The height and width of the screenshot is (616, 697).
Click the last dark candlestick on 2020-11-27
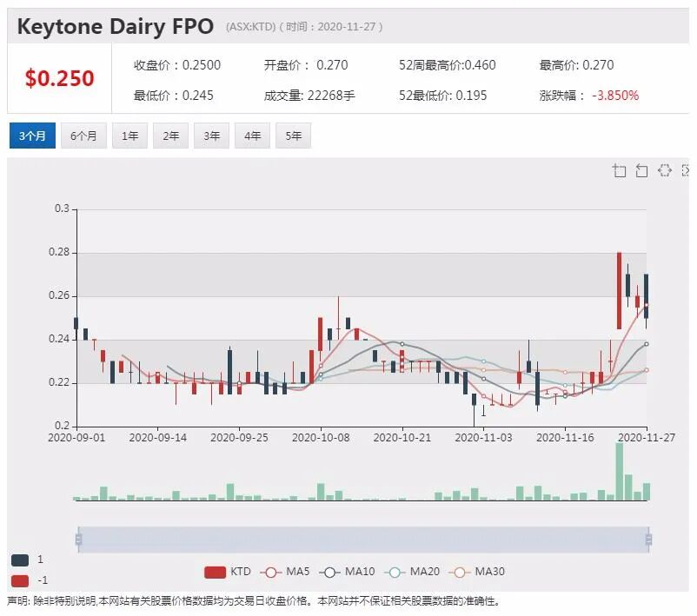pos(647,296)
